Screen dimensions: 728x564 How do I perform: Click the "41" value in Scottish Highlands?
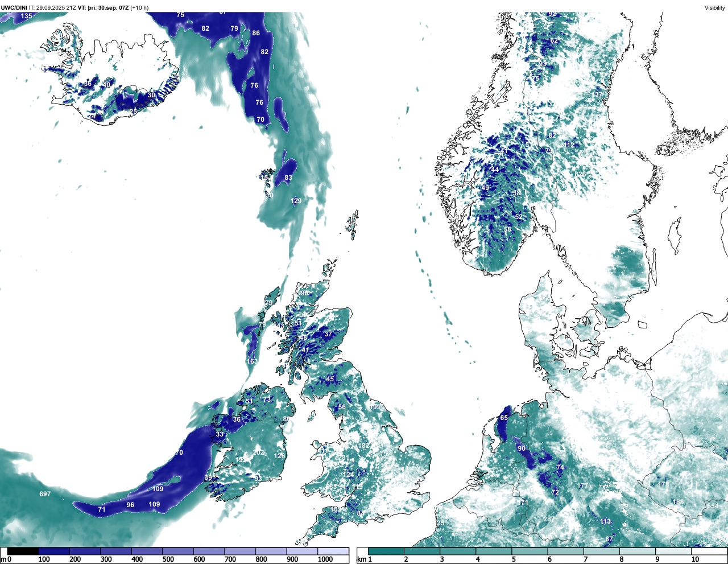[x=305, y=350]
